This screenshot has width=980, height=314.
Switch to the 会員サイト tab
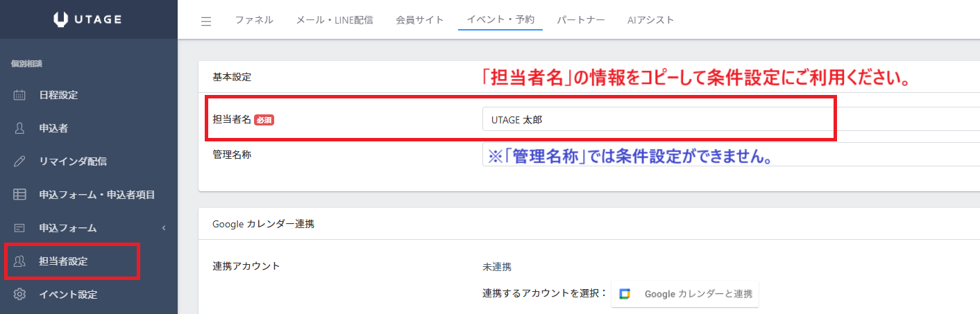point(419,20)
